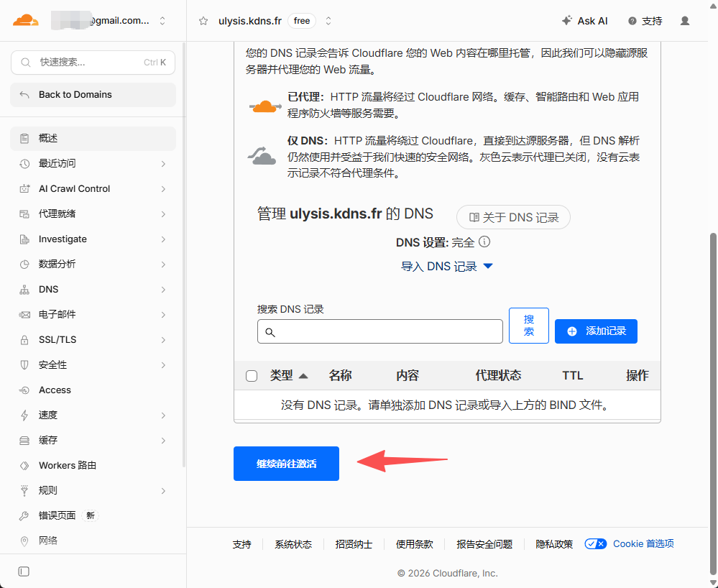Click in the 搜索 DNS 记录 field

click(380, 331)
